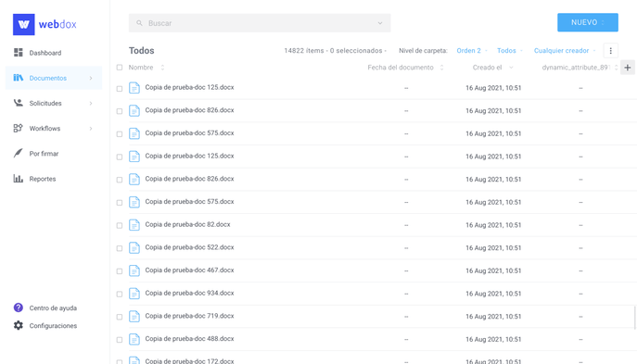Click the Documentos books icon
The image size is (637, 364).
click(19, 78)
